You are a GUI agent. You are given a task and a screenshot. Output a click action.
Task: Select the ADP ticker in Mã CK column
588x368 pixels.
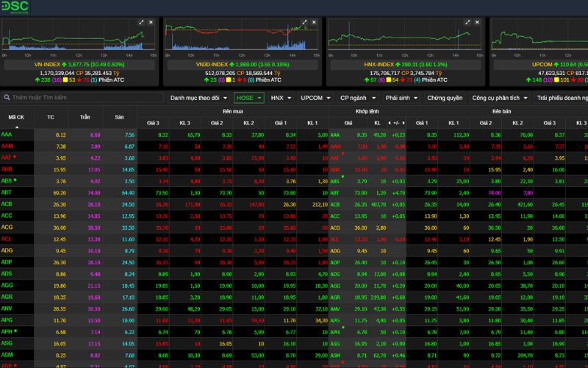pos(7,262)
